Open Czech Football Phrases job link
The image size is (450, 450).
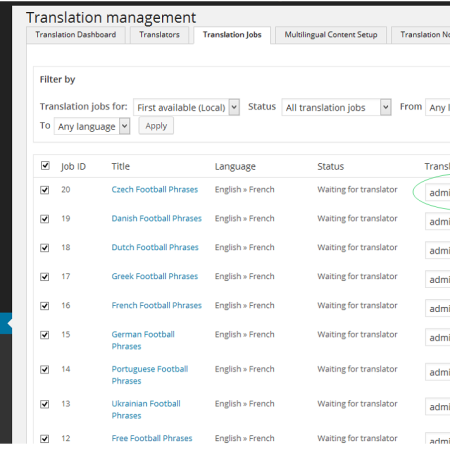155,189
